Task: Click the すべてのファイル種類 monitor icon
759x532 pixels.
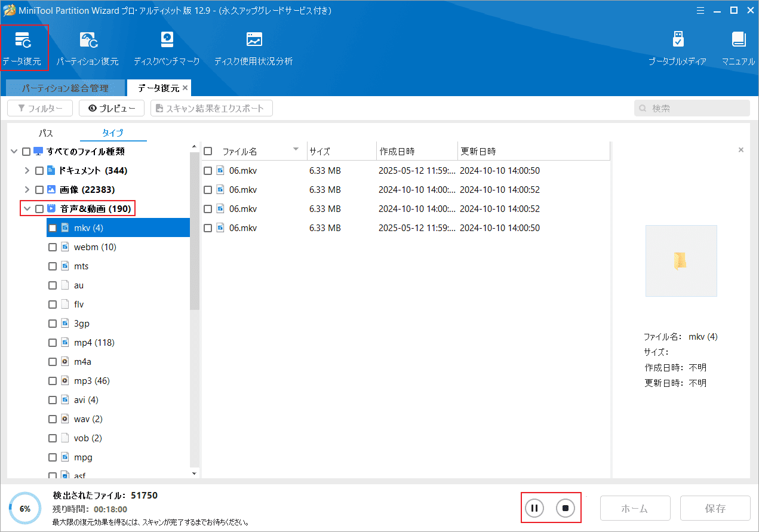Action: (38, 152)
